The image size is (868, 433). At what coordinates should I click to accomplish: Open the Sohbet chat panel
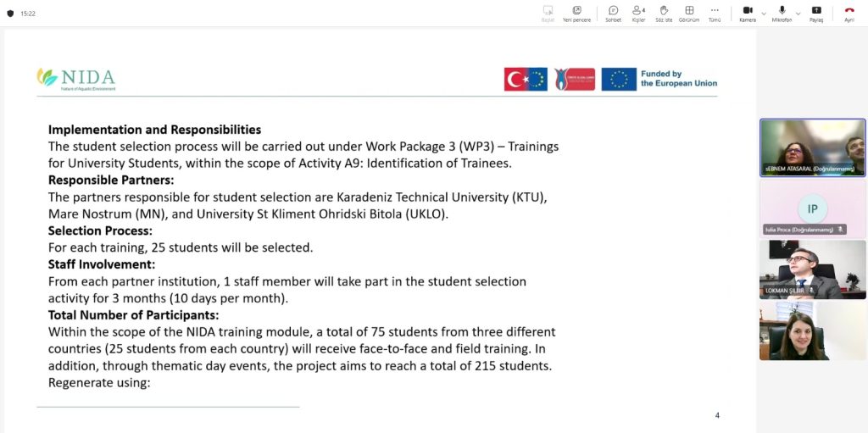pos(613,13)
